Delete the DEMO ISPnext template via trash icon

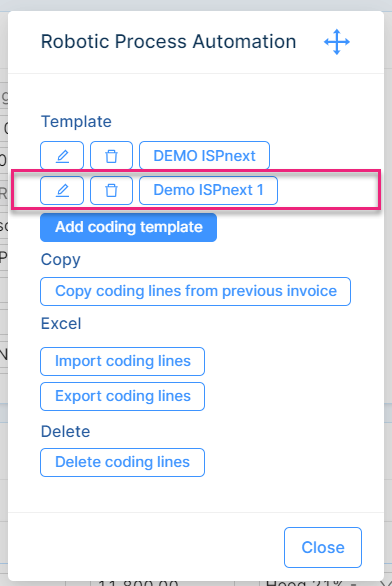[111, 155]
